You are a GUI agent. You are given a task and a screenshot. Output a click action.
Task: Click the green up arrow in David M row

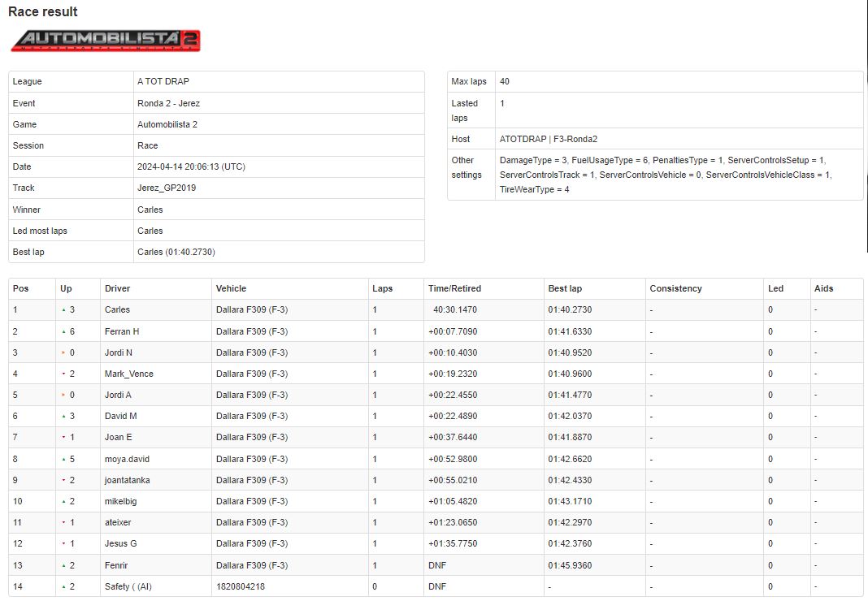coord(63,416)
